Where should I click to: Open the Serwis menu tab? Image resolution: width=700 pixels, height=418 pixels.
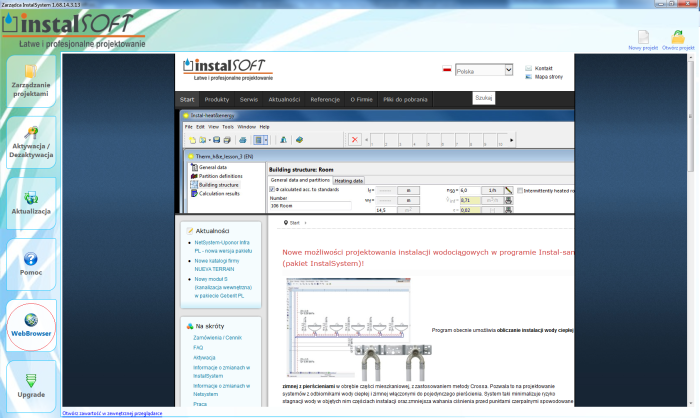pos(249,100)
